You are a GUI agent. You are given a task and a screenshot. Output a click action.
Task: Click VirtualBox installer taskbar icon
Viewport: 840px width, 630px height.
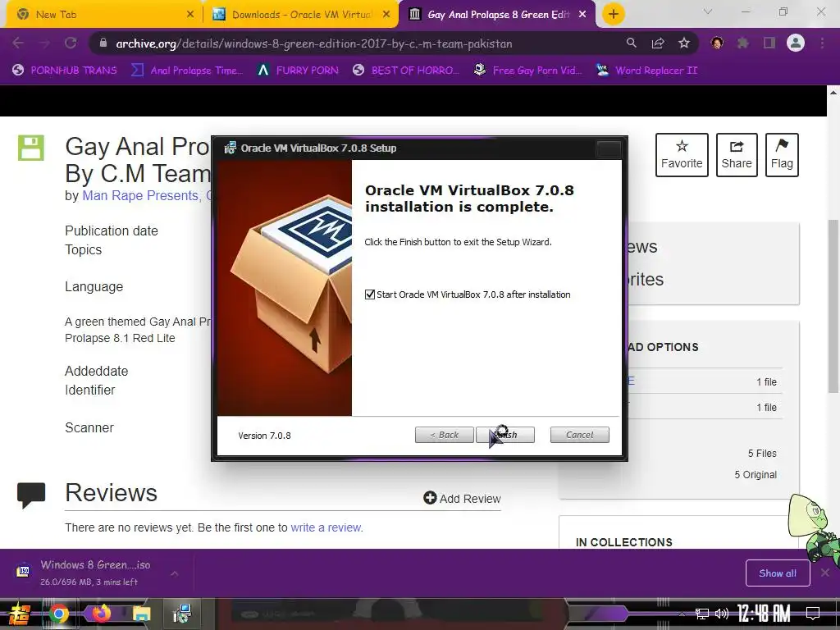pos(183,614)
